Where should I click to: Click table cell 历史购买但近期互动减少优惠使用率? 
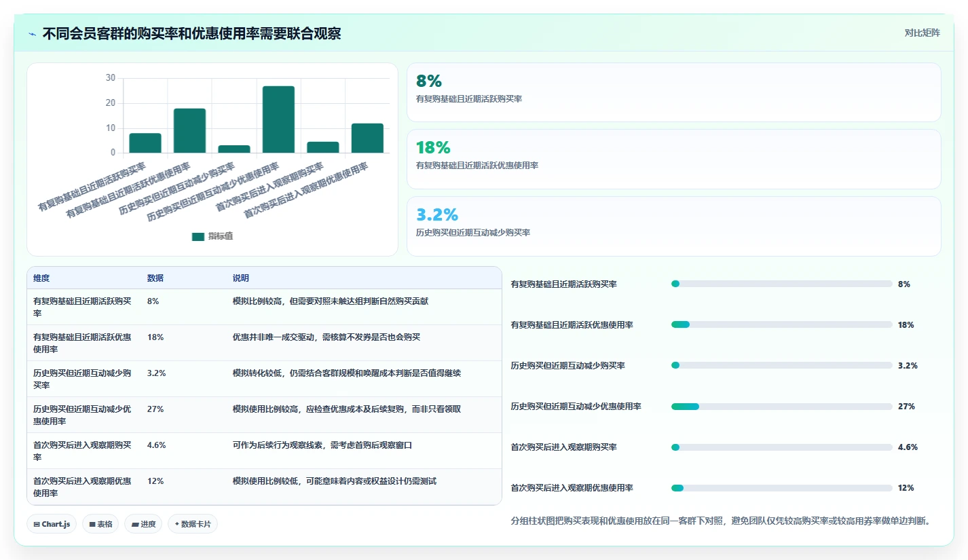pyautogui.click(x=83, y=415)
